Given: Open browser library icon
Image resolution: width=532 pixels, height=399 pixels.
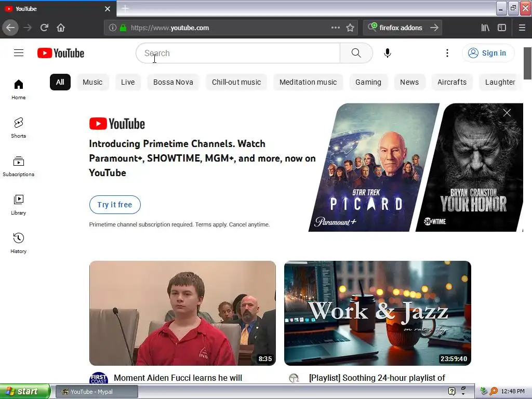Looking at the screenshot, I should click(x=485, y=28).
